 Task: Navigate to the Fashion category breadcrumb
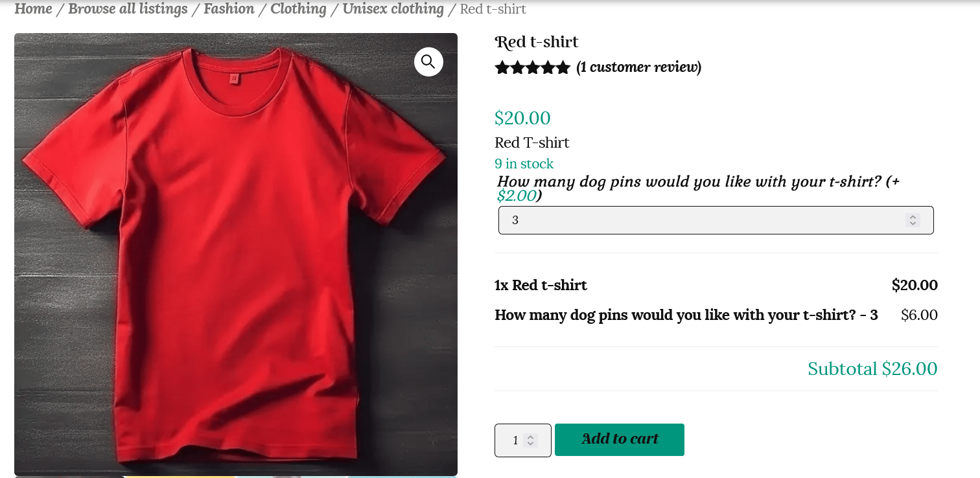(229, 9)
